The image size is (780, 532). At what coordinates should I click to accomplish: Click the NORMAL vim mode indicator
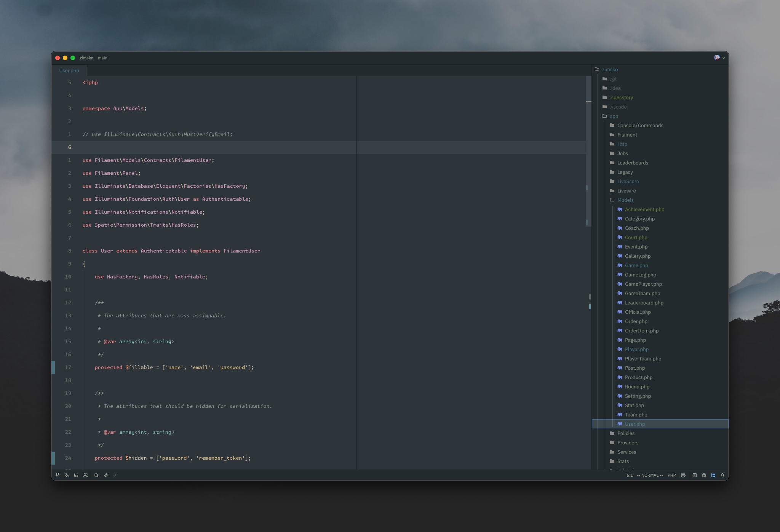click(650, 475)
